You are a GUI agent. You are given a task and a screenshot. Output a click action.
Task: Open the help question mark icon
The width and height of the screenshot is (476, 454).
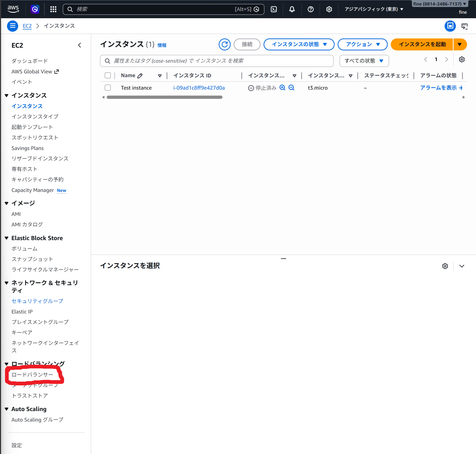311,9
